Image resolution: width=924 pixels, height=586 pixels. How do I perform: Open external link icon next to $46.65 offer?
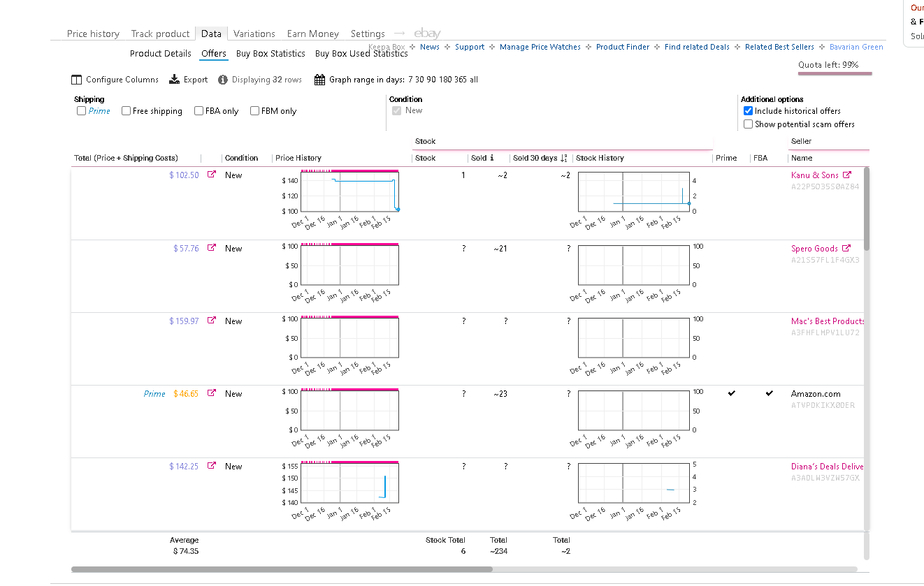click(212, 393)
